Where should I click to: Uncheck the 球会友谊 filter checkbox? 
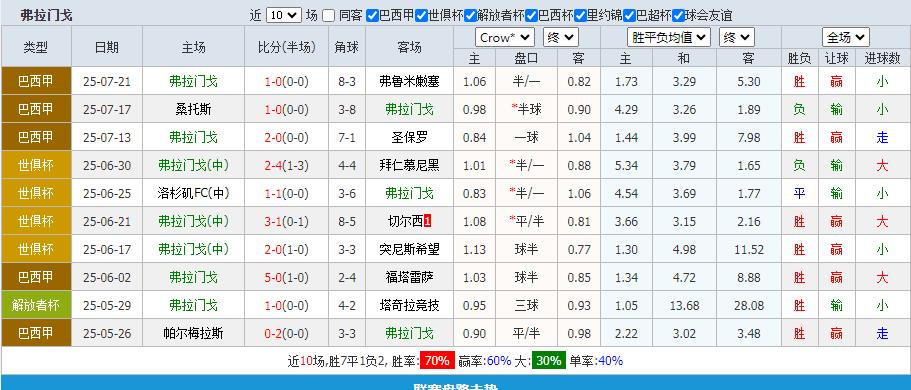tap(678, 16)
